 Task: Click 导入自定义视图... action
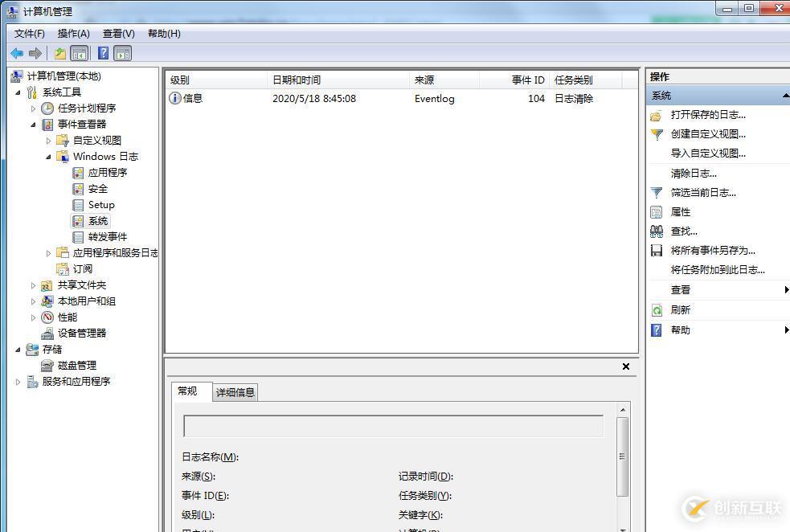coord(708,153)
